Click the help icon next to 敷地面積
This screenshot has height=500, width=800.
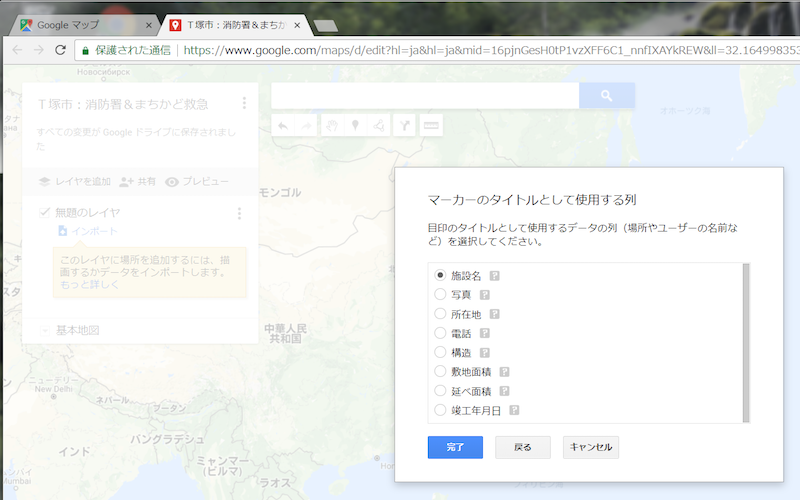(504, 372)
